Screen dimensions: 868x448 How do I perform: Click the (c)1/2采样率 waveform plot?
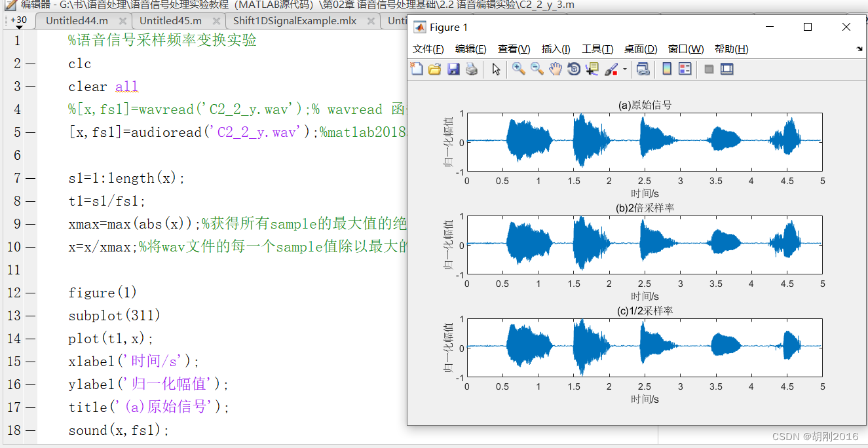pyautogui.click(x=645, y=348)
